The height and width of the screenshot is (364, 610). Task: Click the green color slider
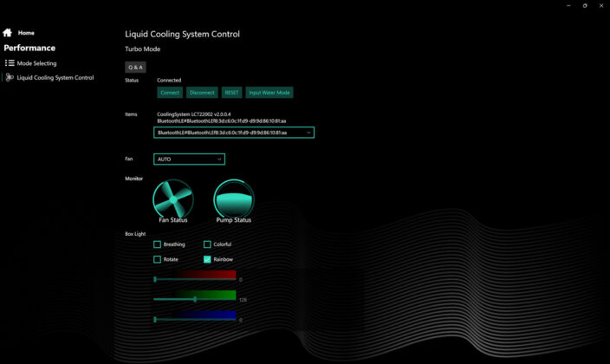pos(194,299)
